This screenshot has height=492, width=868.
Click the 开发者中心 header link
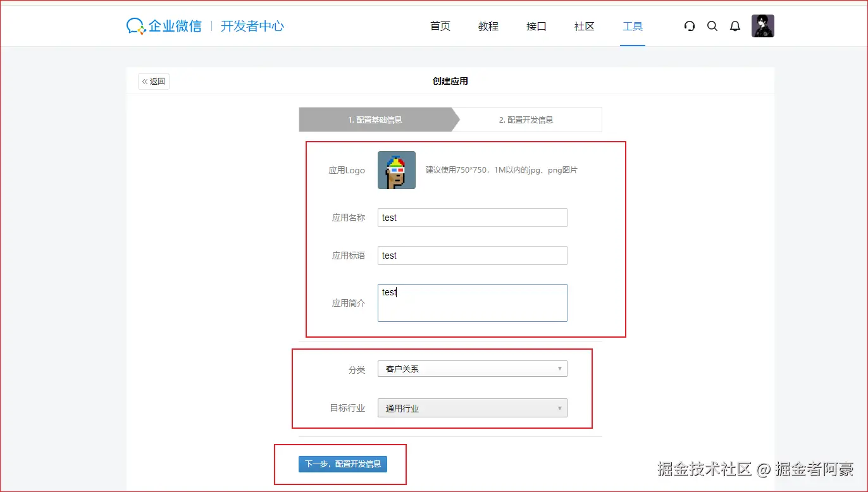tap(252, 26)
